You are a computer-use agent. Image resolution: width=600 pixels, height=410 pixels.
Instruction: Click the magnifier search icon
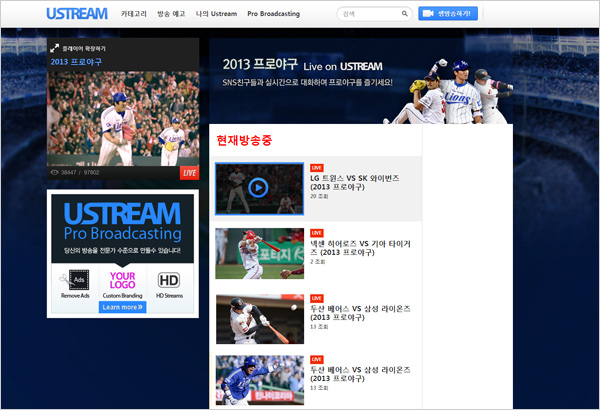click(404, 14)
